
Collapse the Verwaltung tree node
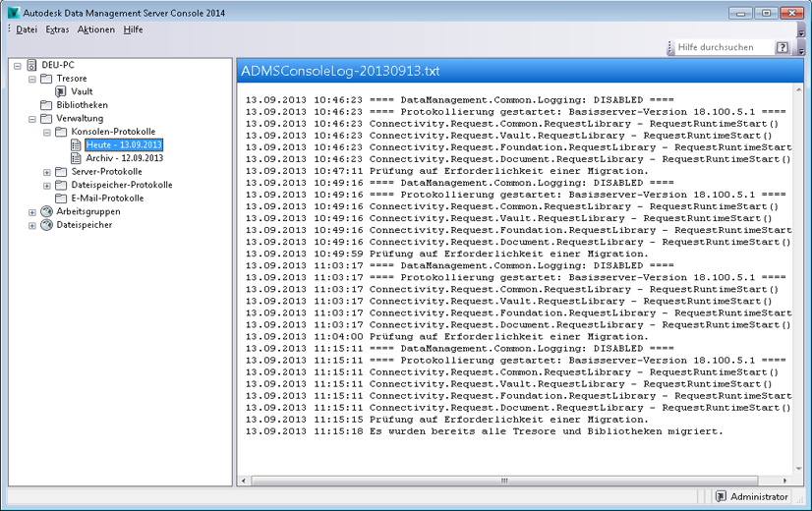tap(32, 119)
